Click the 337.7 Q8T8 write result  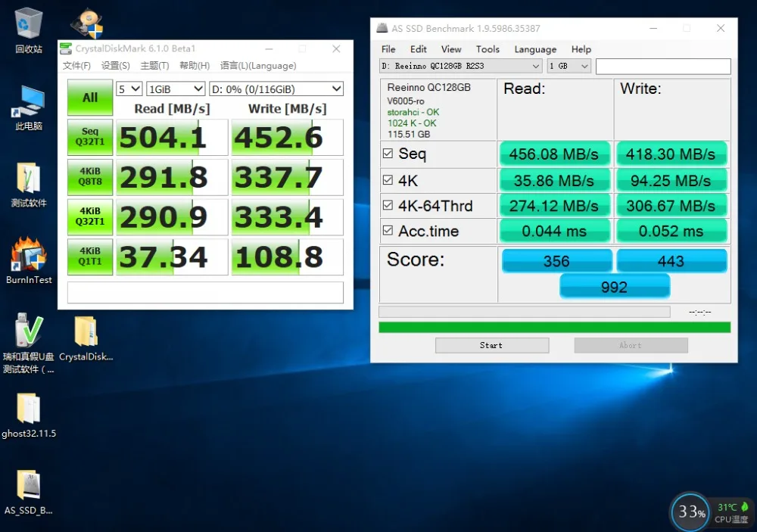pos(287,177)
